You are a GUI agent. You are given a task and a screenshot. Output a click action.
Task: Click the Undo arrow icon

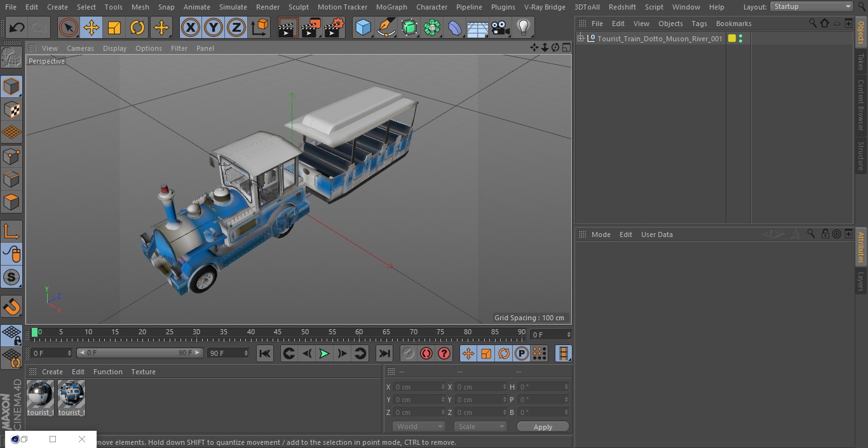click(x=17, y=27)
